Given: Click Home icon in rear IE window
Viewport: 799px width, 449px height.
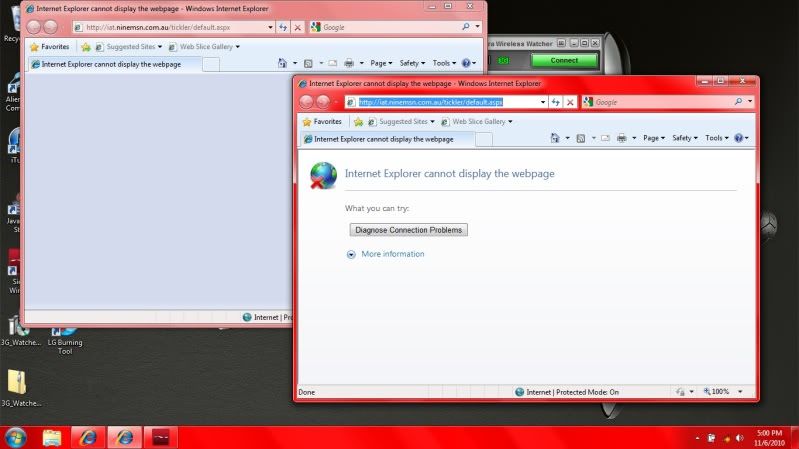Looking at the screenshot, I should 282,63.
